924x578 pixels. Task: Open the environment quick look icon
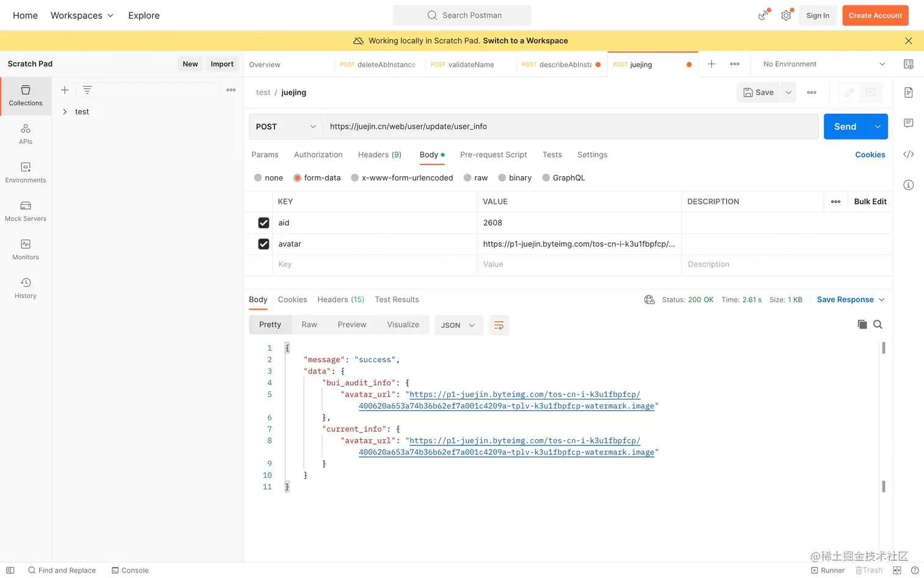(x=909, y=64)
